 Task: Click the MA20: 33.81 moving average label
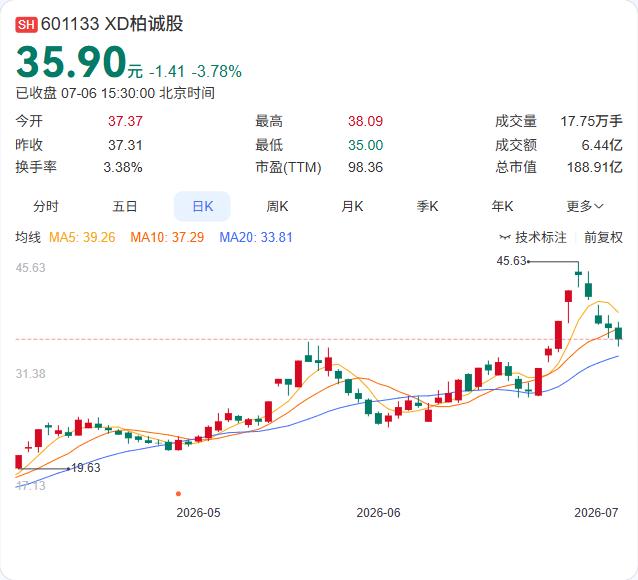point(256,237)
